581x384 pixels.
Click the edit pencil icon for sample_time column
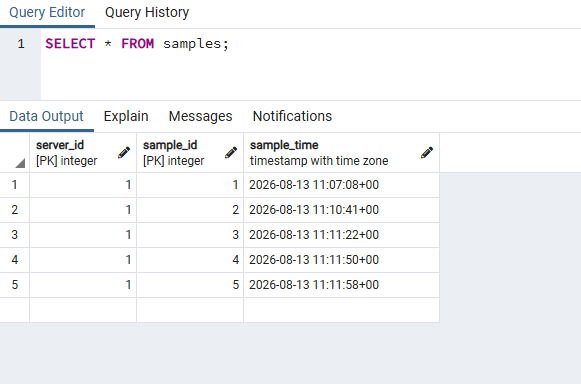[x=427, y=152]
